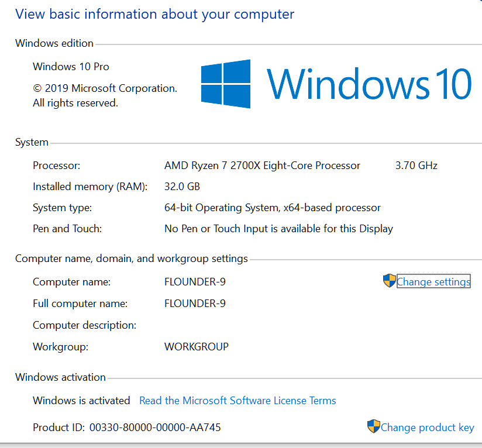Click the 2019 Microsoft Corporation copyright text

tap(105, 95)
